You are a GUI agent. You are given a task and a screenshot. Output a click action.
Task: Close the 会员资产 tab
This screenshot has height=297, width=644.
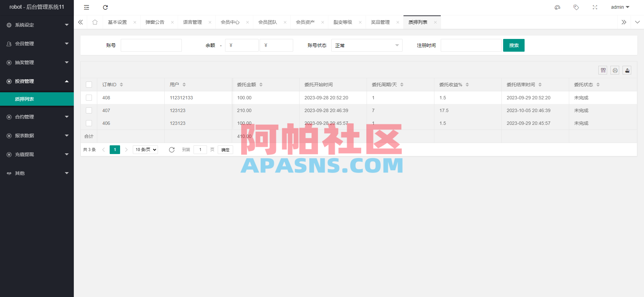(x=323, y=22)
